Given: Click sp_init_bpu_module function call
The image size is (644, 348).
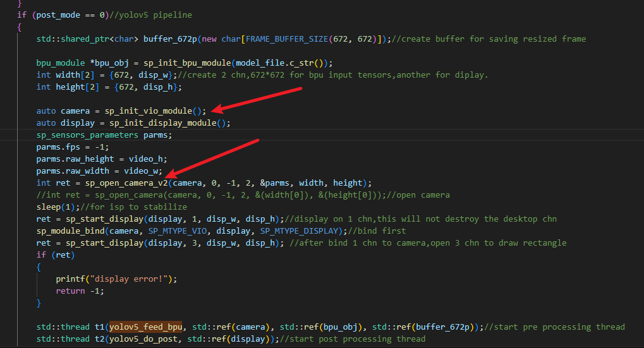Looking at the screenshot, I should pos(187,63).
